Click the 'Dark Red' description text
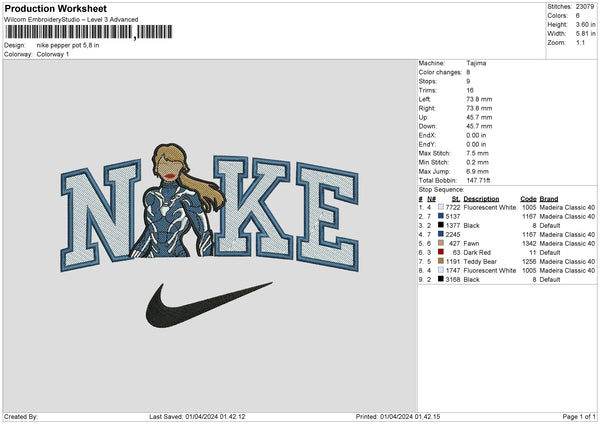This screenshot has width=600, height=424. point(477,253)
